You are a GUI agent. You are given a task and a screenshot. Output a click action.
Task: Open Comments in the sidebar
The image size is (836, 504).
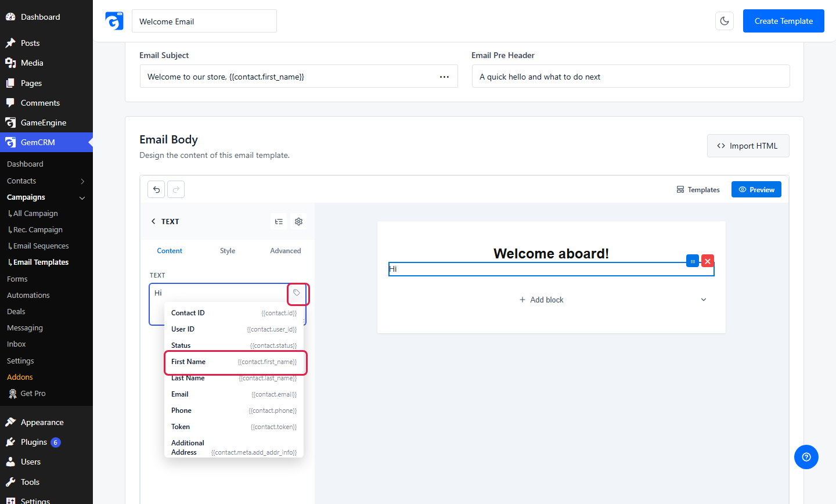coord(40,103)
